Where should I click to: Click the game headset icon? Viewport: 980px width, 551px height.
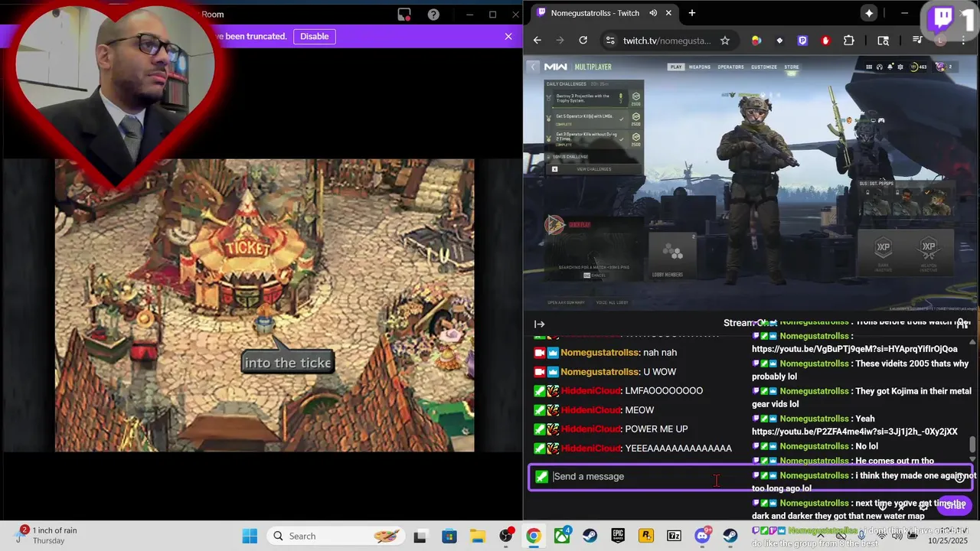880,67
